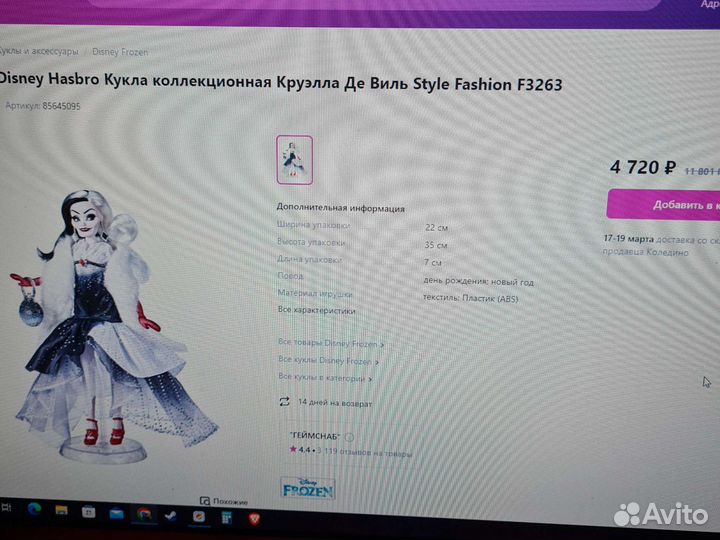Open File Explorer from the taskbar
Image resolution: width=720 pixels, height=540 pixels.
(61, 510)
